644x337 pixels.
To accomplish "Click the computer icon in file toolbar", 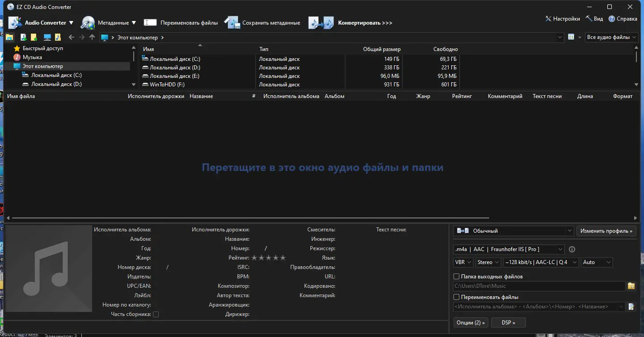I will click(47, 37).
